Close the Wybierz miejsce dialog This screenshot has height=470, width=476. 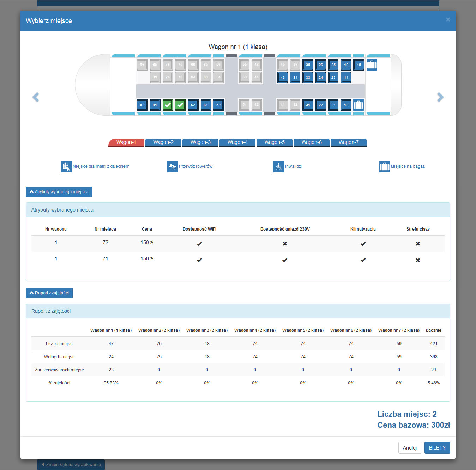448,20
